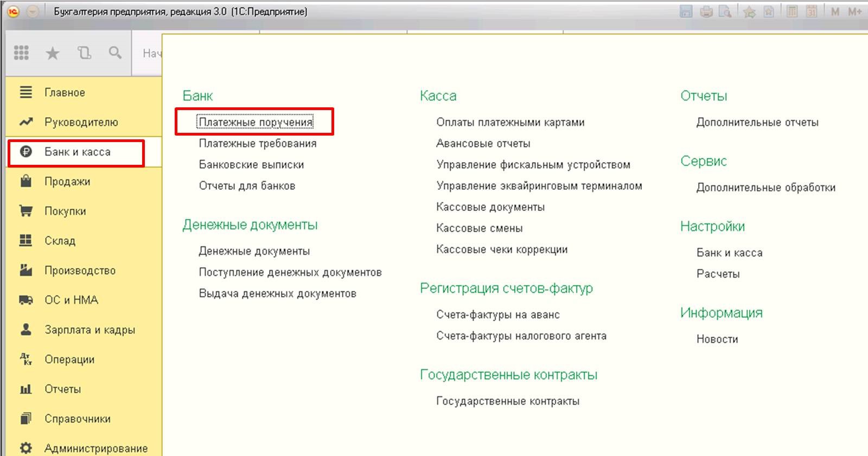Open Счета-фактуры на аванс link
Image resolution: width=868 pixels, height=456 pixels.
click(497, 314)
